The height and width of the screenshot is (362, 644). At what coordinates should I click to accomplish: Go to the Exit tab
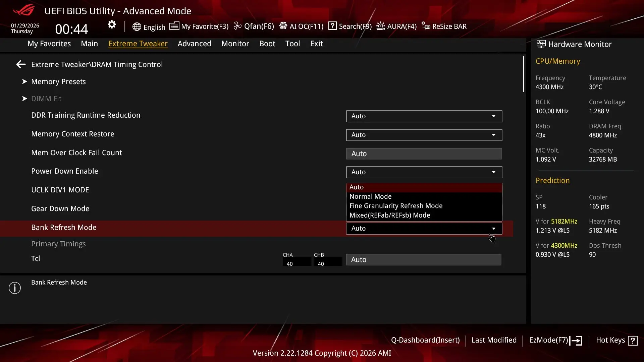pos(317,44)
